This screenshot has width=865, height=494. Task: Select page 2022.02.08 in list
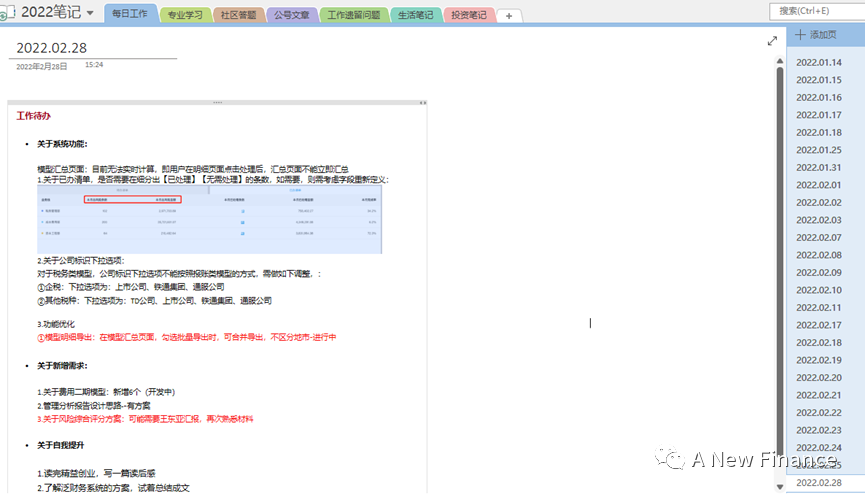click(819, 256)
